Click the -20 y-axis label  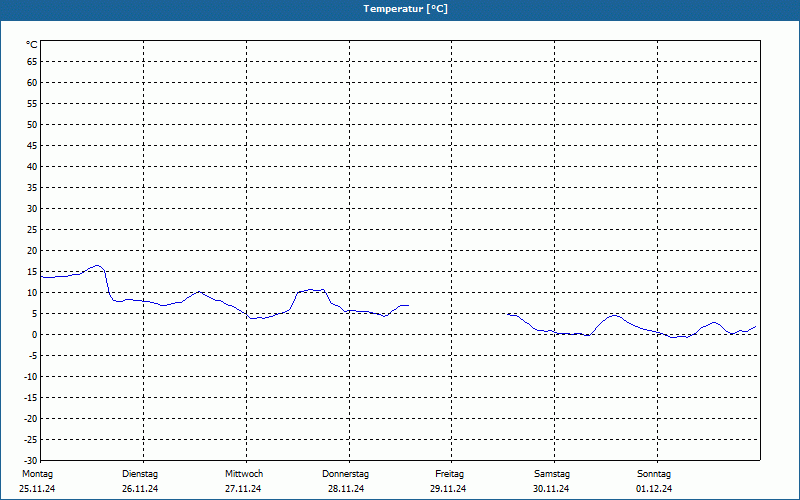coord(31,419)
